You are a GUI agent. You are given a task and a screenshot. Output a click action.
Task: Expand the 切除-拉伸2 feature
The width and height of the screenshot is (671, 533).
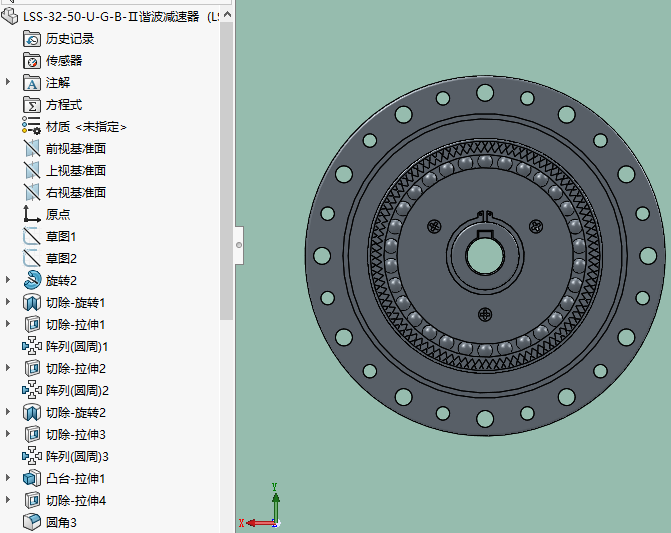[8, 367]
